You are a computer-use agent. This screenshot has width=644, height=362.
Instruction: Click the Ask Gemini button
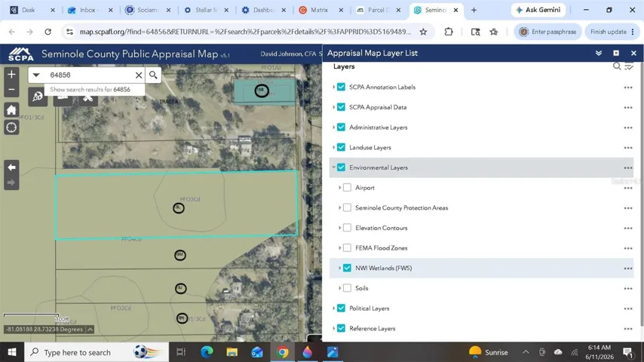click(538, 10)
